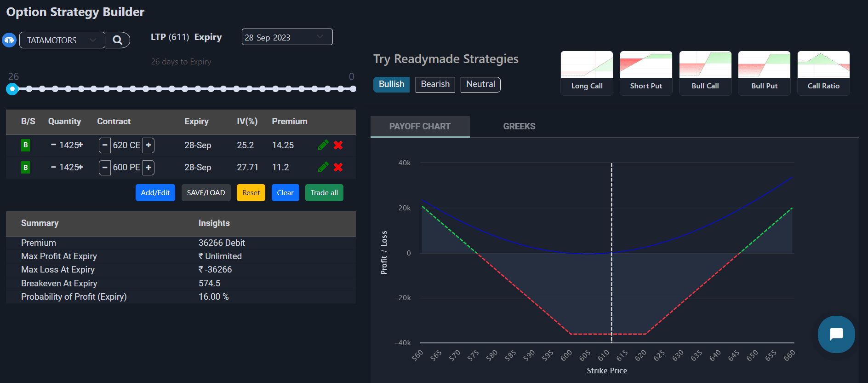Click the "₹ -36266" max loss value
The width and height of the screenshot is (868, 383).
tap(215, 270)
